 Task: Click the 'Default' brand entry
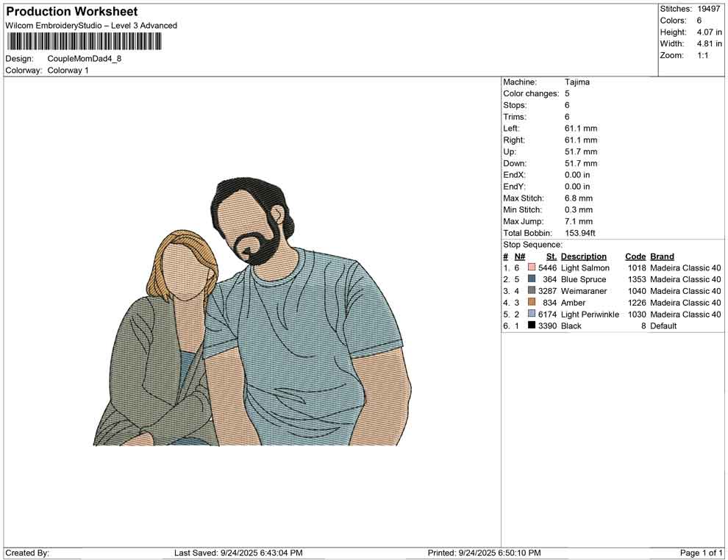(663, 326)
